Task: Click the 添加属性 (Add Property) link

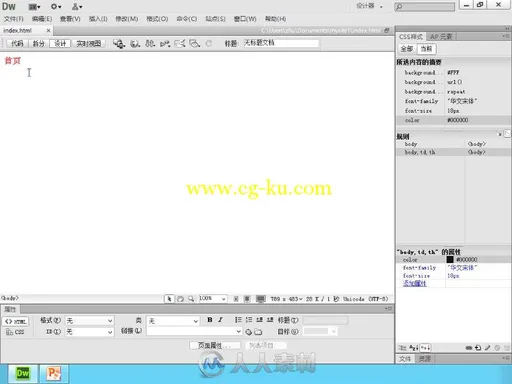Action: point(415,284)
